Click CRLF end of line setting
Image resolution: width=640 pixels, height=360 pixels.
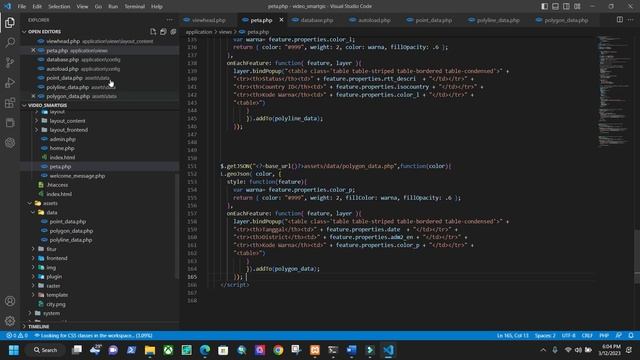587,336
